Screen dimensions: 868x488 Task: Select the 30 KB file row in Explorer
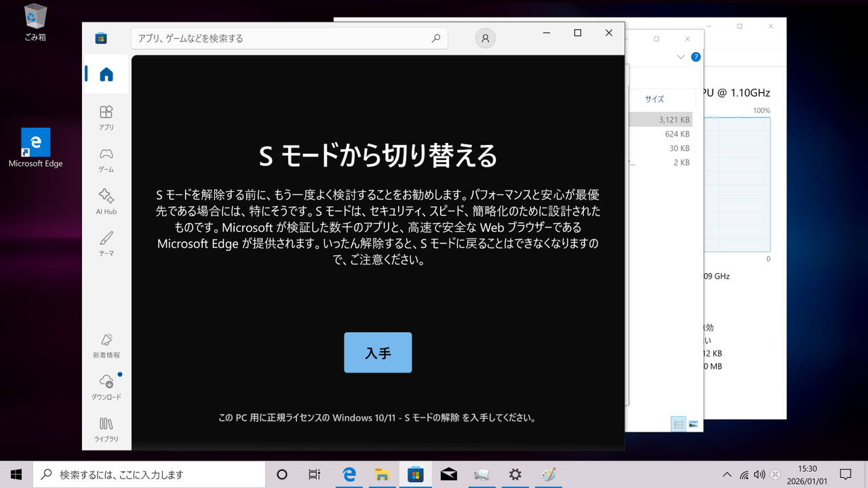click(660, 148)
